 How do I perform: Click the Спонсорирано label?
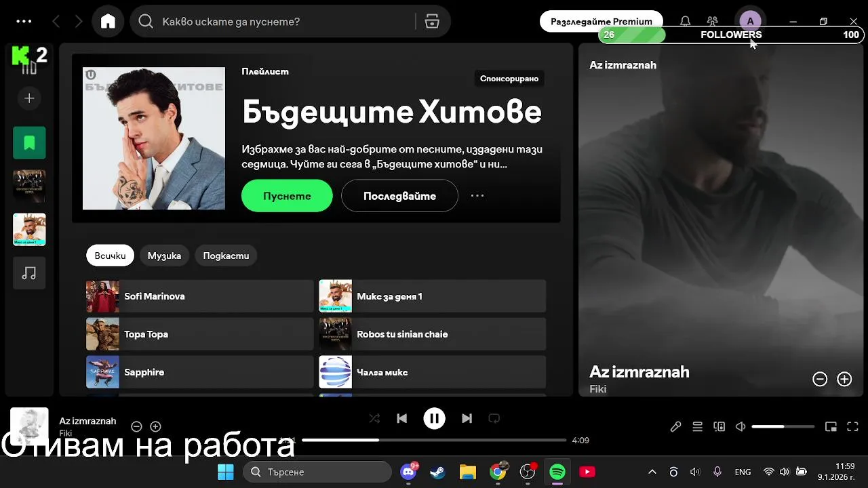509,79
